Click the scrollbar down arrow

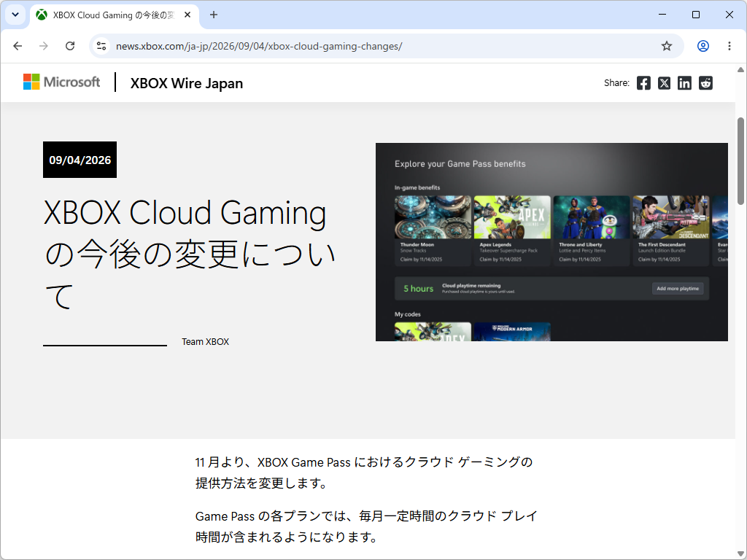pyautogui.click(x=740, y=553)
